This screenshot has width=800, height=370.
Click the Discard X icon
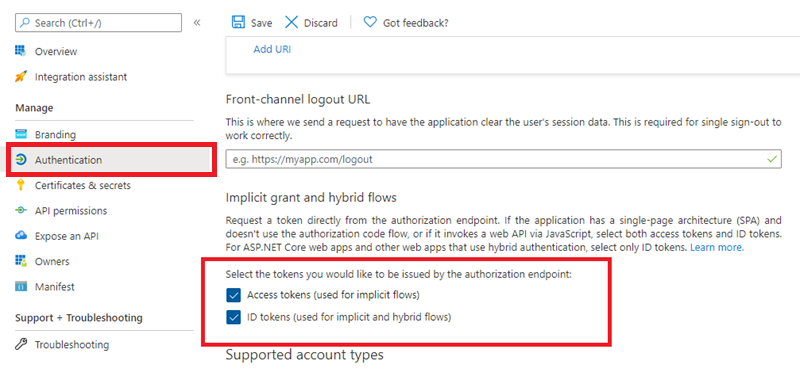click(291, 22)
